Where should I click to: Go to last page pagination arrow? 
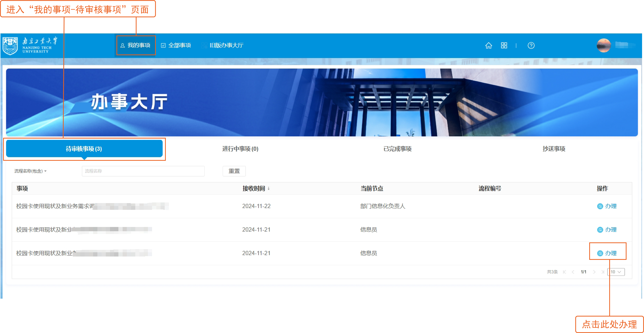click(x=603, y=272)
